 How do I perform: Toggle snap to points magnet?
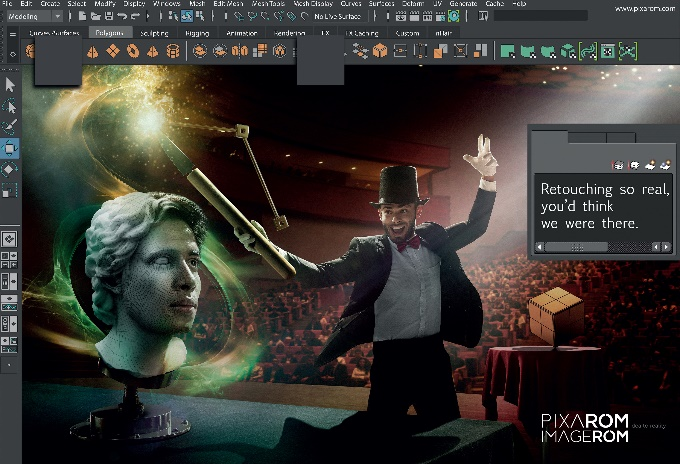pos(265,16)
